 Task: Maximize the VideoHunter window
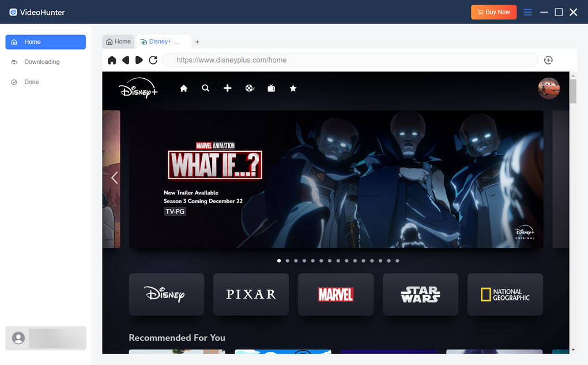559,12
